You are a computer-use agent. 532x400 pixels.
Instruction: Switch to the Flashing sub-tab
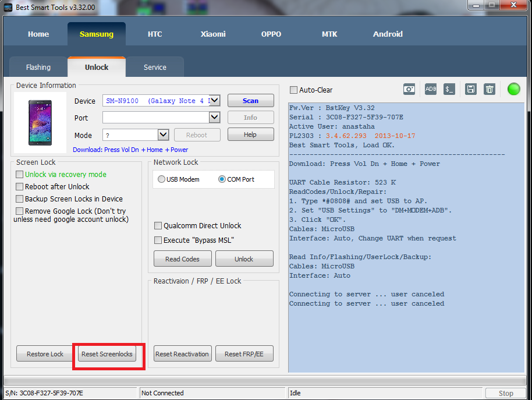coord(38,67)
